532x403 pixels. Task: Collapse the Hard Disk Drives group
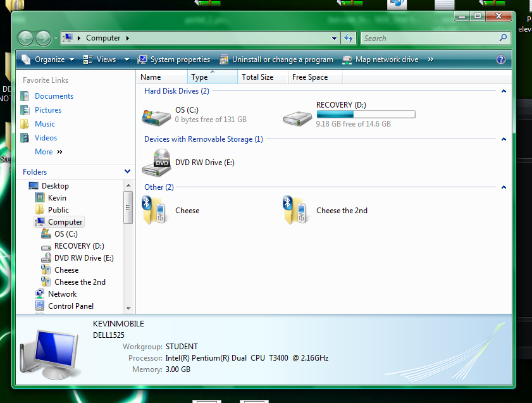[504, 91]
